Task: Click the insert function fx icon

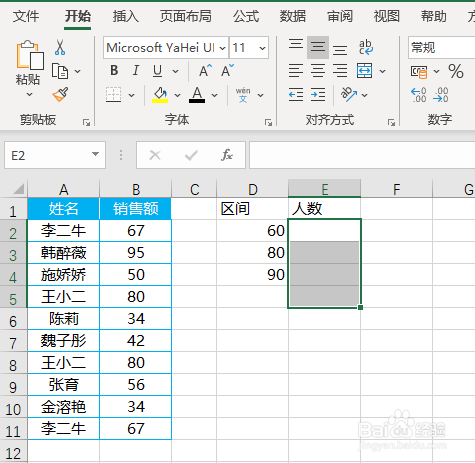Action: (x=227, y=155)
